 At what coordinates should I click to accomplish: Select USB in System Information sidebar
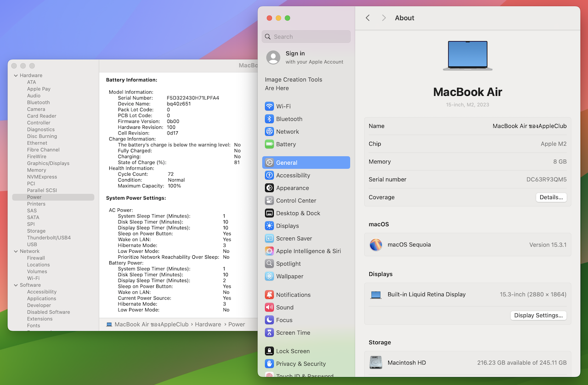tap(32, 245)
